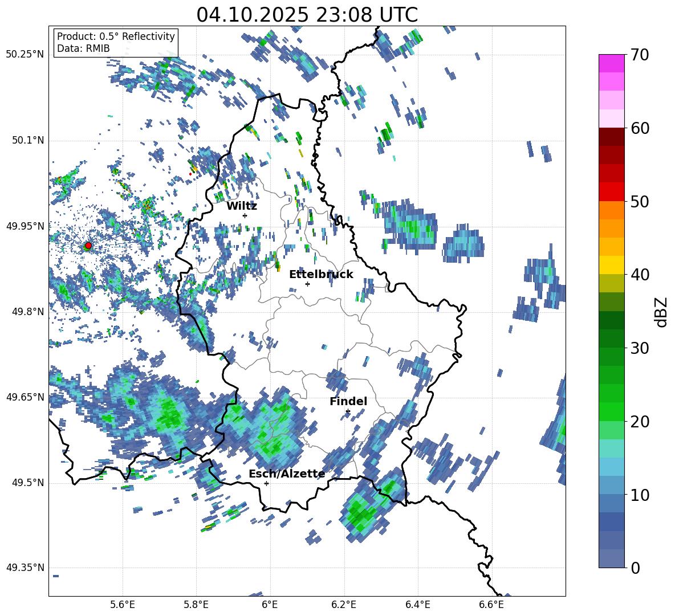This screenshot has height=616, width=675.
Task: Click the 49.8°N latitude label
Action: 27,311
